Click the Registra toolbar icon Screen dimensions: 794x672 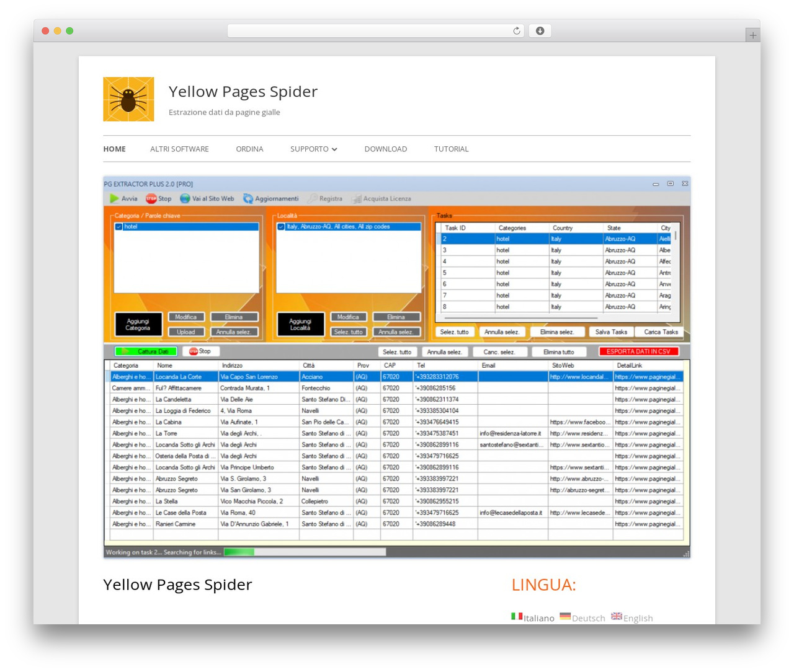pos(313,198)
